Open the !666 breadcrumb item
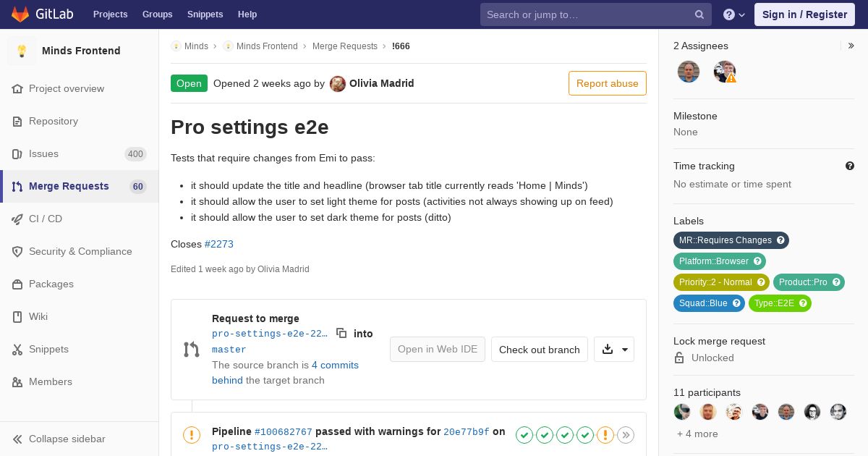Image resolution: width=868 pixels, height=456 pixels. click(x=401, y=46)
